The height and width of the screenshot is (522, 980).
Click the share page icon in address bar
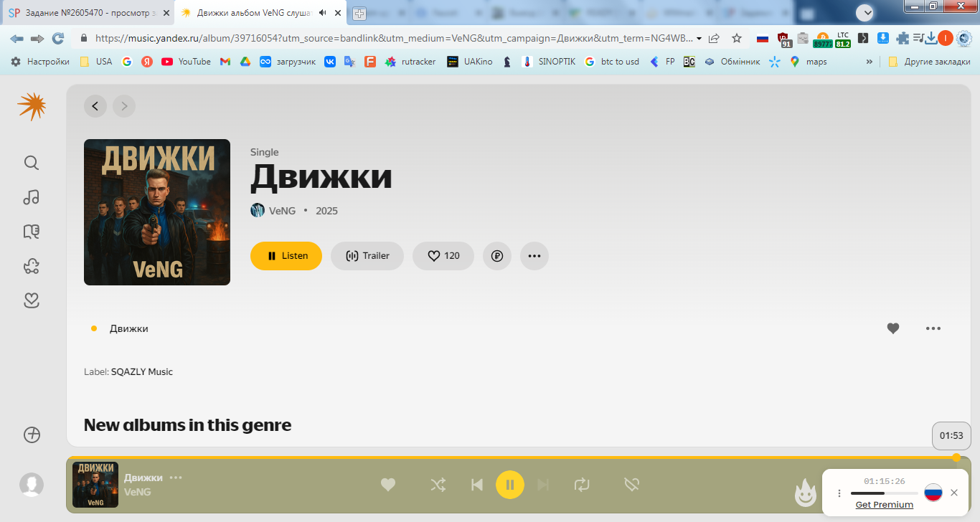pos(714,38)
